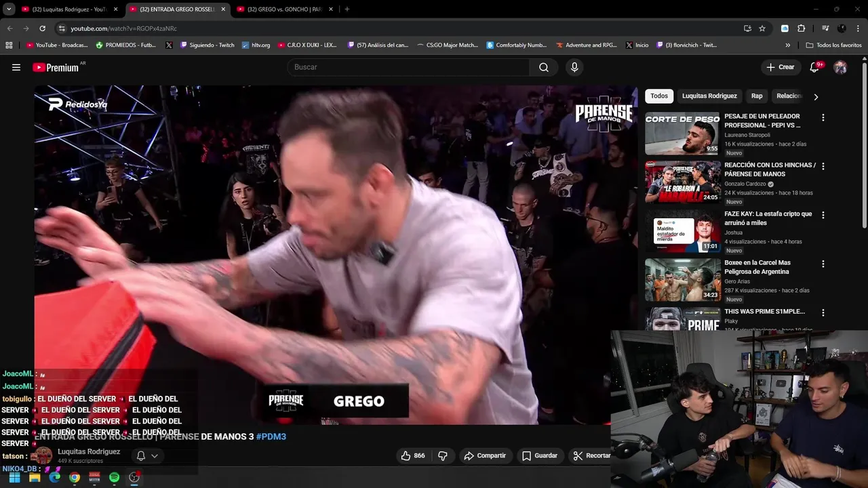Open Microsoft Edge from the taskbar
This screenshot has height=488, width=868.
(x=55, y=477)
